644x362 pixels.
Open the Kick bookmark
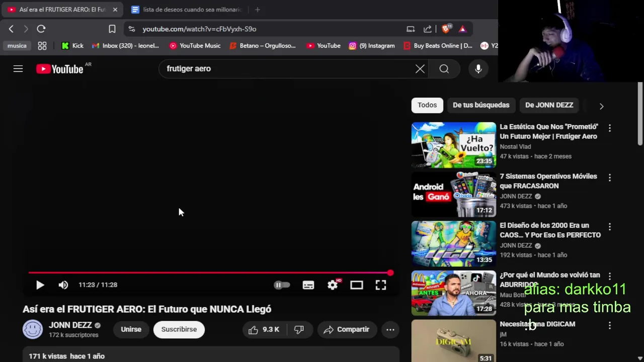72,46
